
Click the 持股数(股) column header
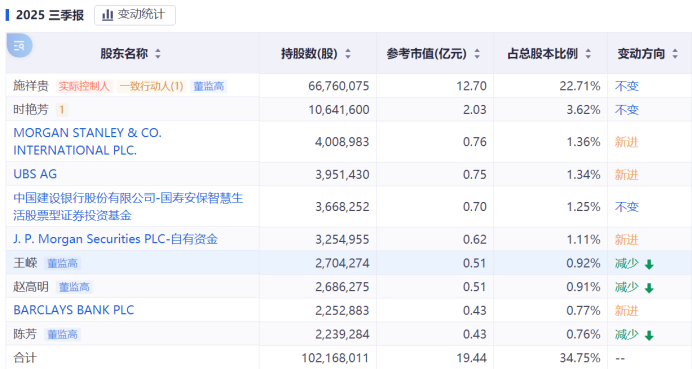pos(309,54)
